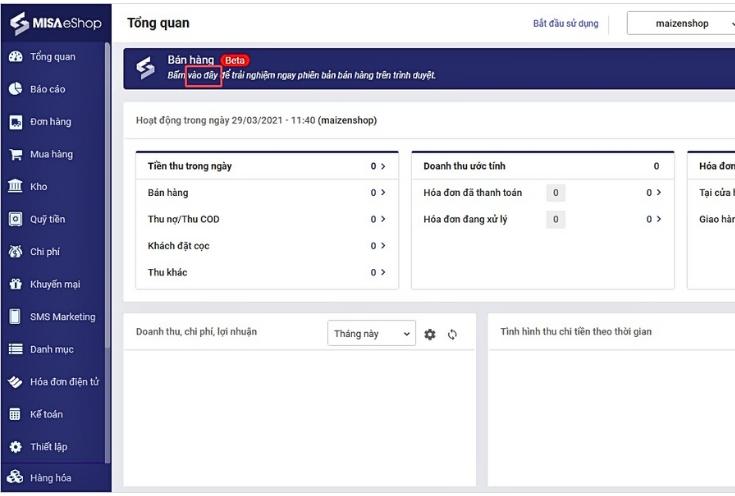This screenshot has height=496, width=735.
Task: Click the chart settings gear icon
Action: click(x=430, y=333)
